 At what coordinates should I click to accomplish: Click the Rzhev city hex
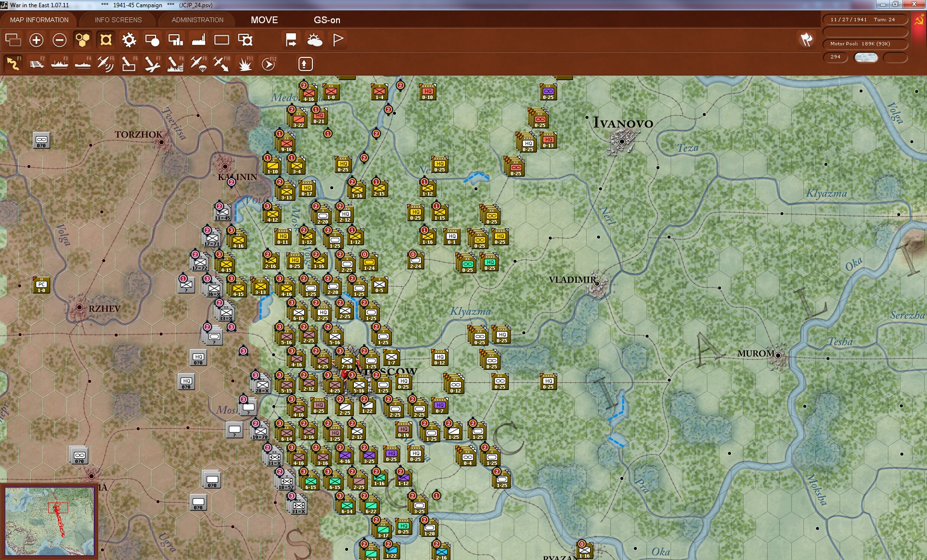tap(80, 308)
